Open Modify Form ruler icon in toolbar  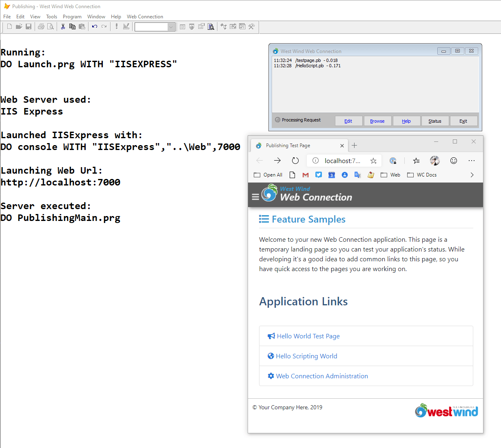click(126, 26)
